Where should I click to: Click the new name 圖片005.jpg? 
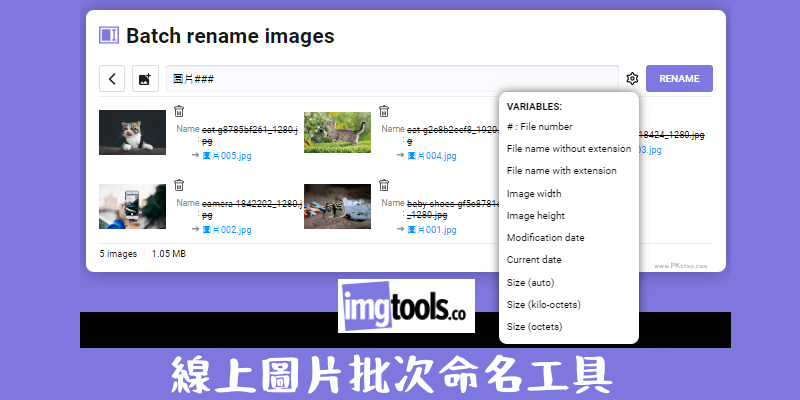tap(227, 156)
